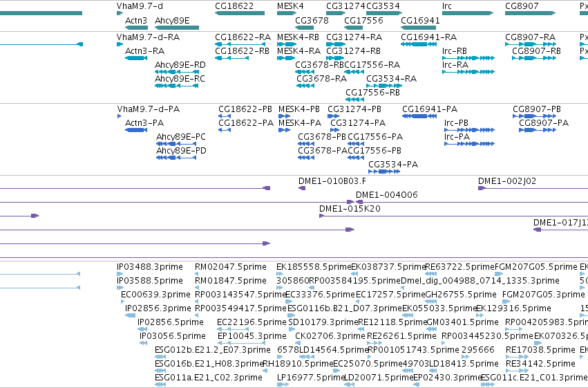588x388 pixels.
Task: Click the GM03401.5prime EST label
Action: [x=463, y=322]
